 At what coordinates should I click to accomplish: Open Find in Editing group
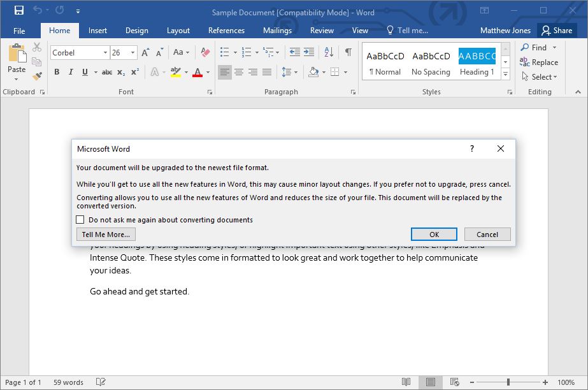pyautogui.click(x=534, y=48)
